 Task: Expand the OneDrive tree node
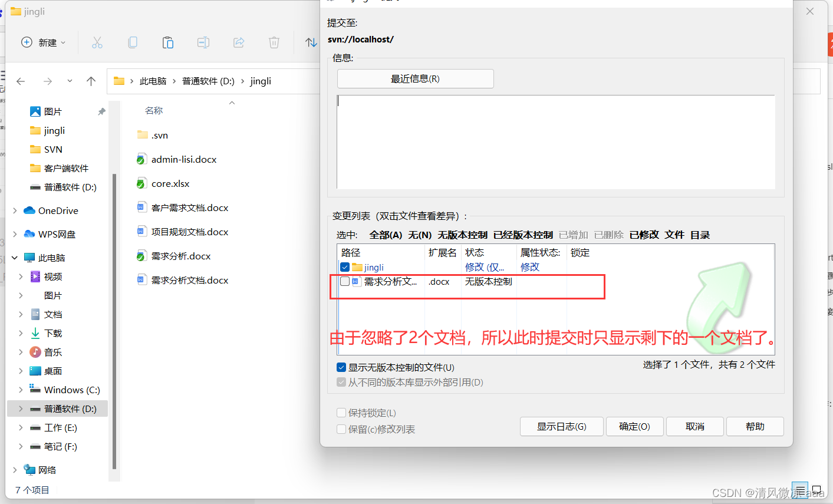point(15,211)
